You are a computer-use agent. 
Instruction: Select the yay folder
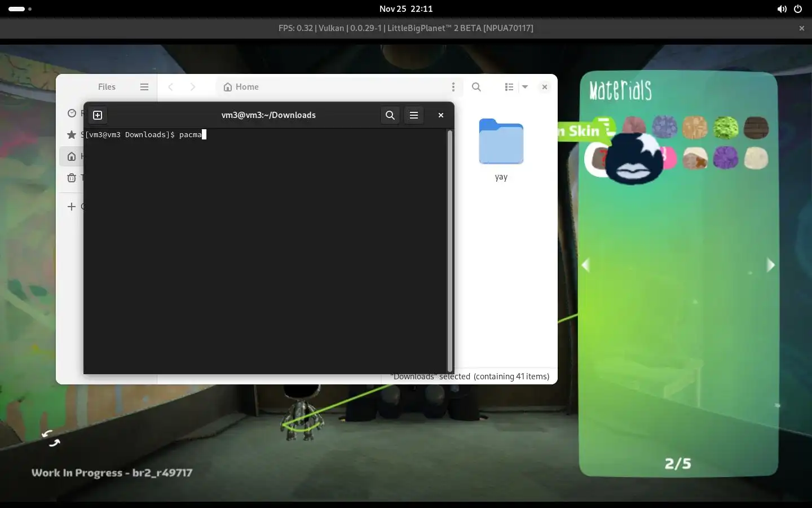[501, 150]
